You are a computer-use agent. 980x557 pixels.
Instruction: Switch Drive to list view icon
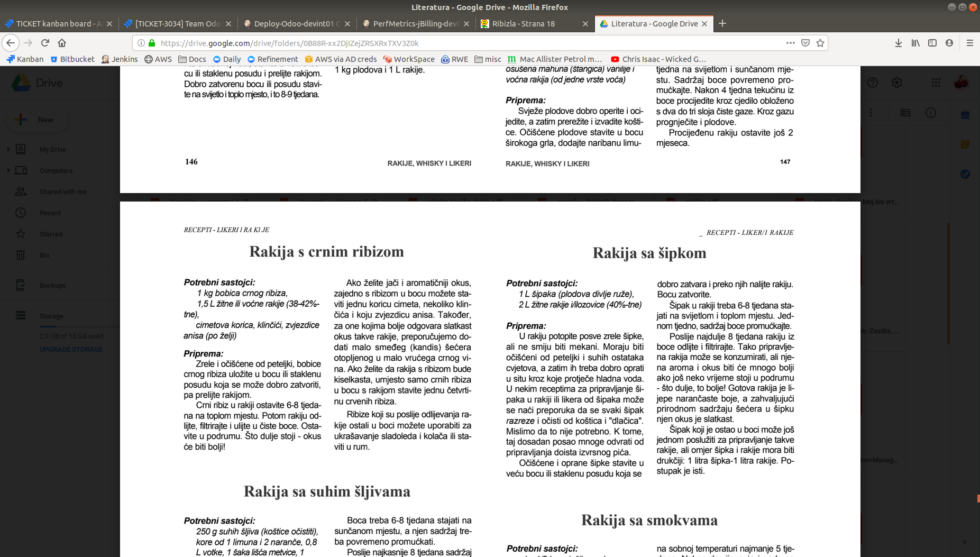(x=905, y=113)
